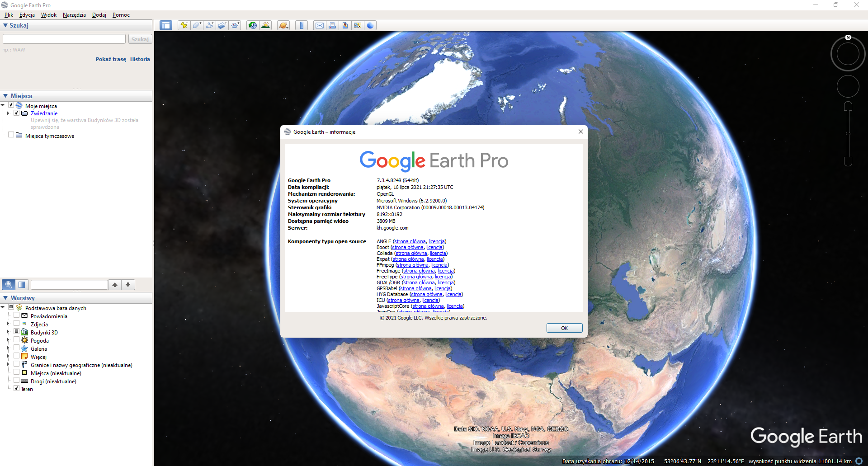Screen dimensions: 868x466
Task: Collapse the Szukaj panel header
Action: [x=76, y=25]
